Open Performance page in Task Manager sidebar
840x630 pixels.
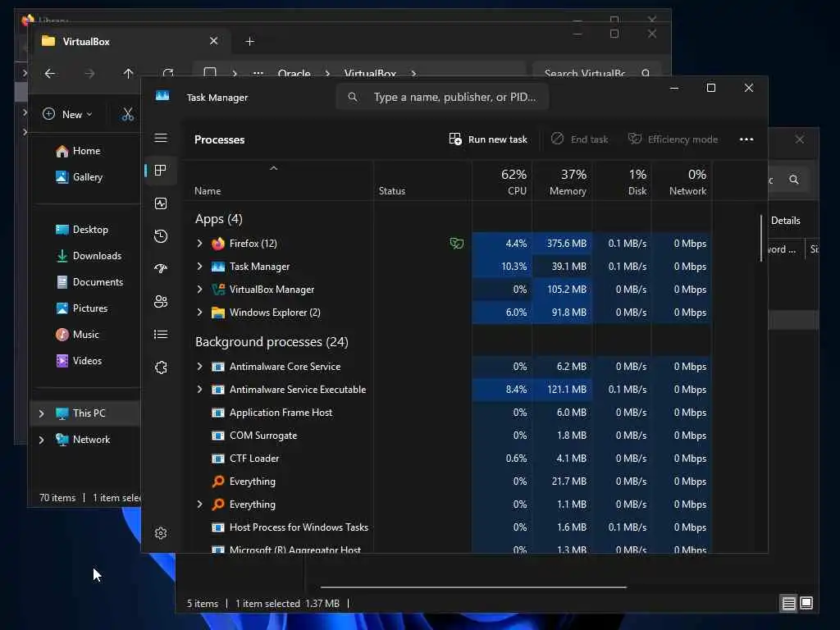point(161,203)
